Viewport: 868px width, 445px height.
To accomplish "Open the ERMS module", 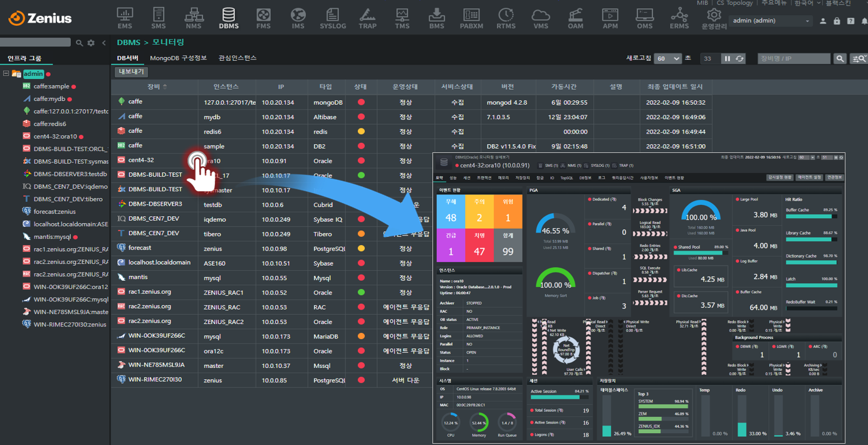I will point(679,18).
